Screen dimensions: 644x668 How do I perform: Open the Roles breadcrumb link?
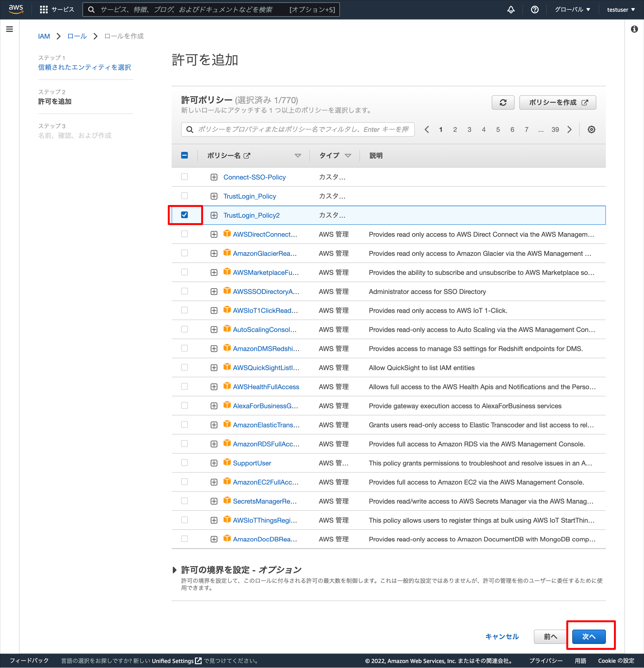(x=77, y=36)
